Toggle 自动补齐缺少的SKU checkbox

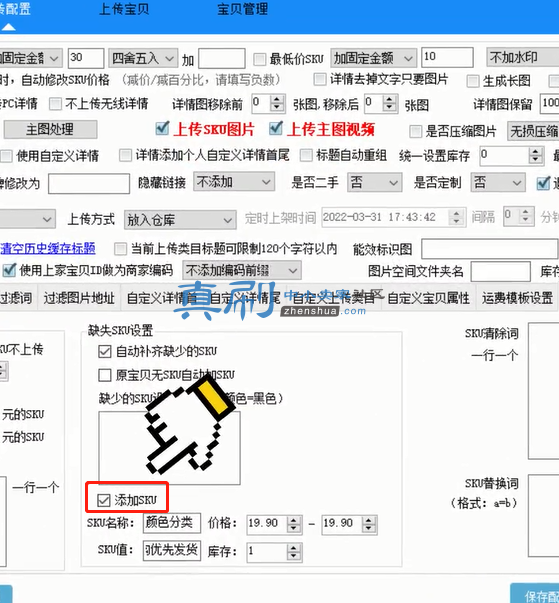click(x=105, y=351)
